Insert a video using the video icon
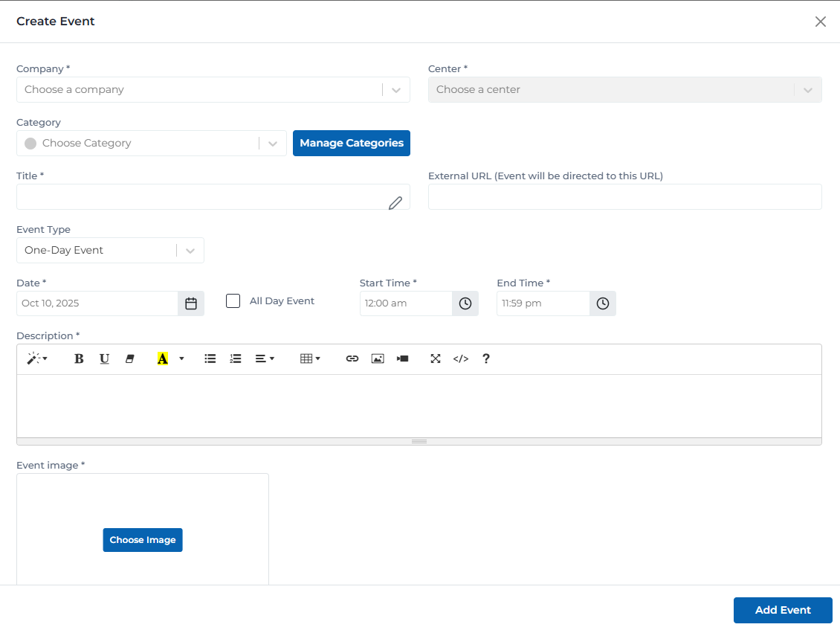 click(402, 359)
